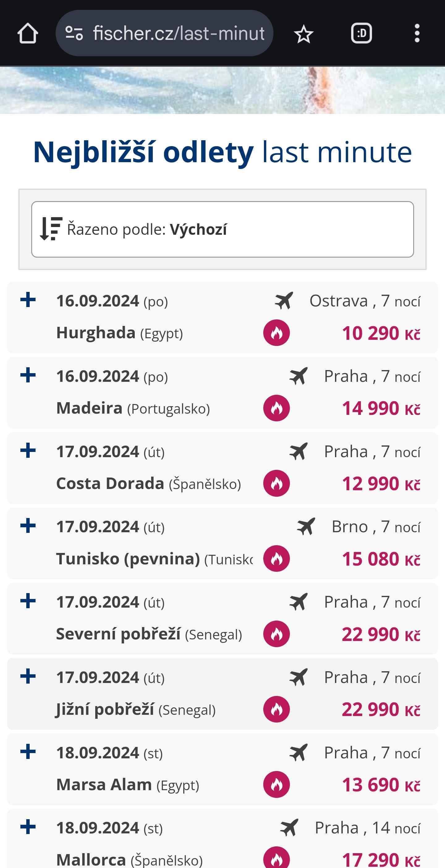The height and width of the screenshot is (868, 445).
Task: Select the 13 690 Kč Marsa Alam price
Action: pyautogui.click(x=381, y=785)
